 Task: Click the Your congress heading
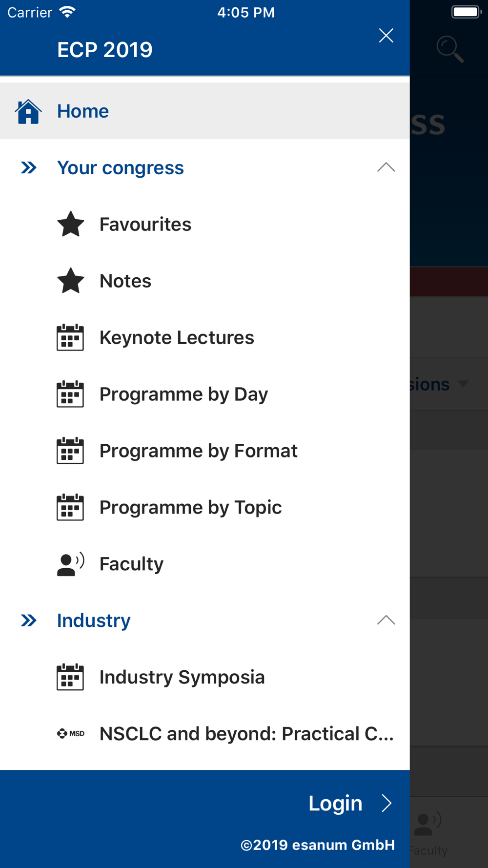point(121,167)
